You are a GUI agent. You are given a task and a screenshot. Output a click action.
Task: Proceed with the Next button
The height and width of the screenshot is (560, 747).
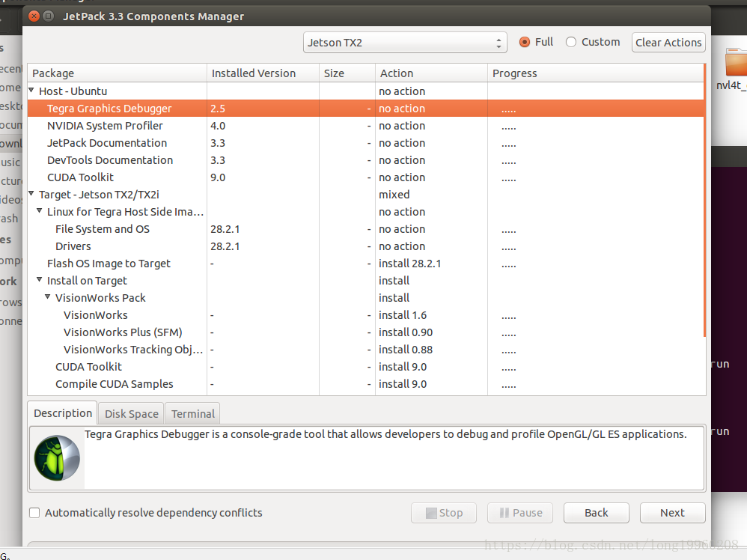coord(673,513)
